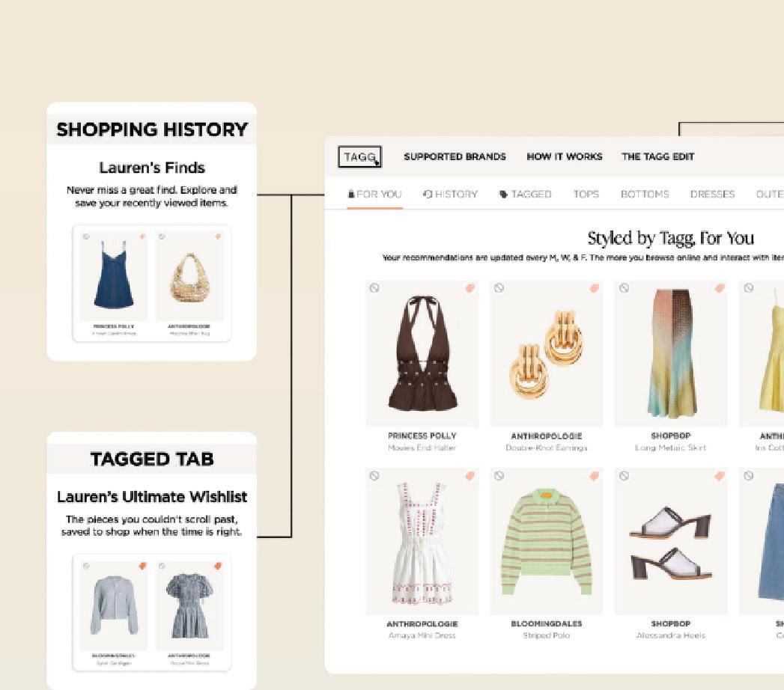Hide the Movies End Halter recommendation
Image resolution: width=784 pixels, height=690 pixels.
(374, 288)
